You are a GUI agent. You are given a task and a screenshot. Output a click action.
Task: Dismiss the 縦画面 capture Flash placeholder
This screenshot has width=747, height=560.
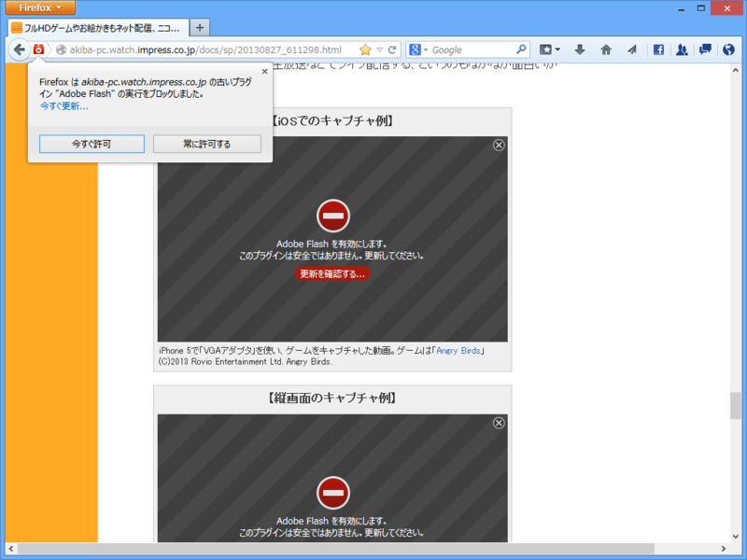point(499,423)
